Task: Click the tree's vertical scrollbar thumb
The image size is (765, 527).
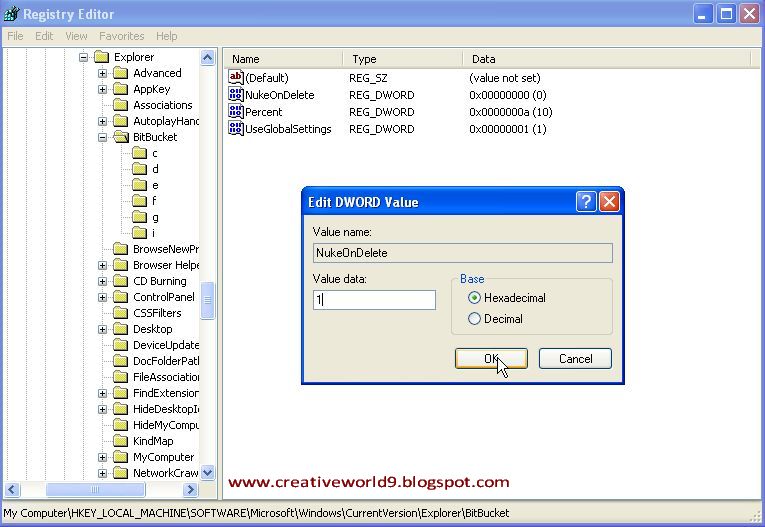Action: [x=207, y=300]
